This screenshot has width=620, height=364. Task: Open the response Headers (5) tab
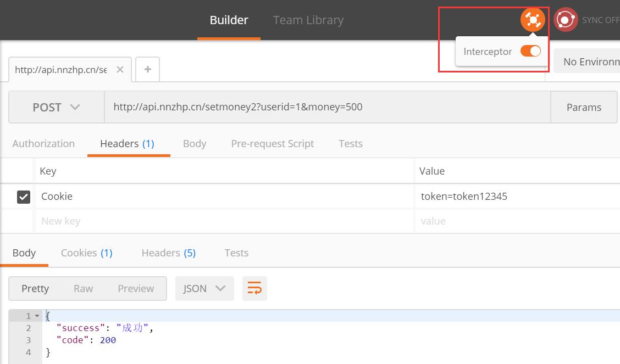[168, 253]
